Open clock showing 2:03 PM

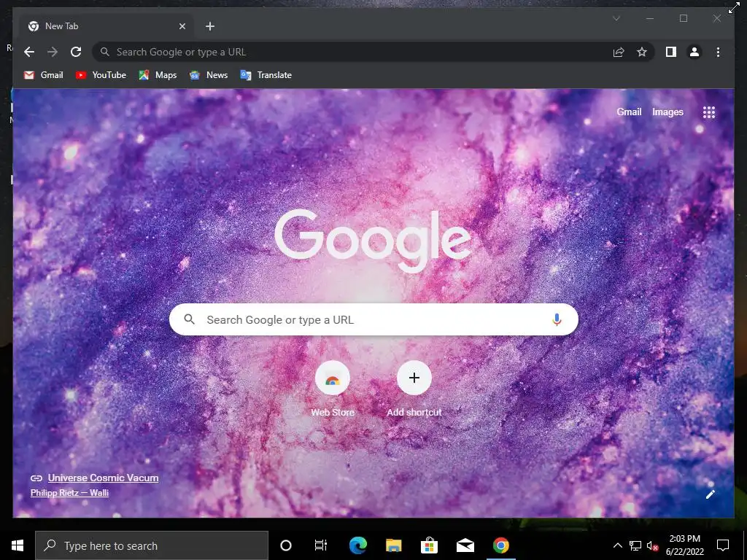(x=684, y=545)
